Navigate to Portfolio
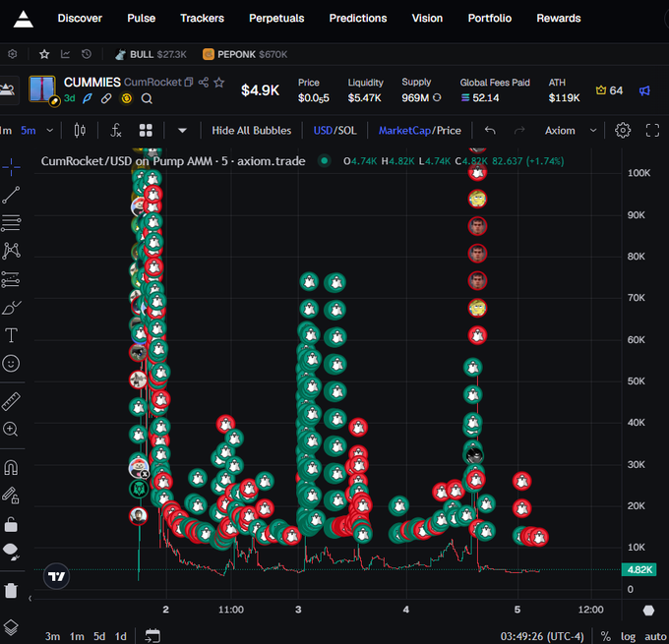The width and height of the screenshot is (669, 644). 489,19
